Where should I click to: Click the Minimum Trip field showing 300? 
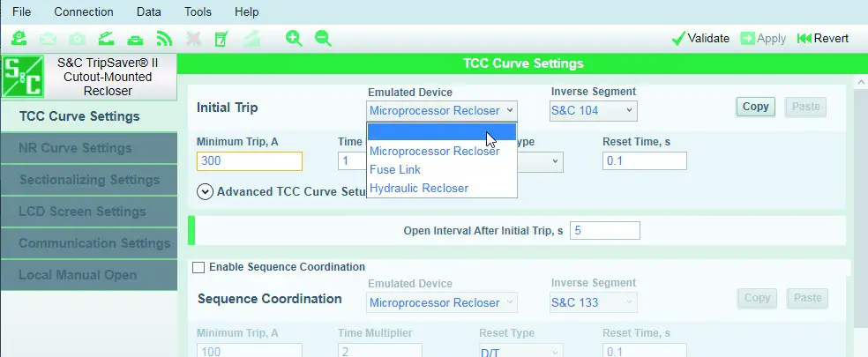249,161
